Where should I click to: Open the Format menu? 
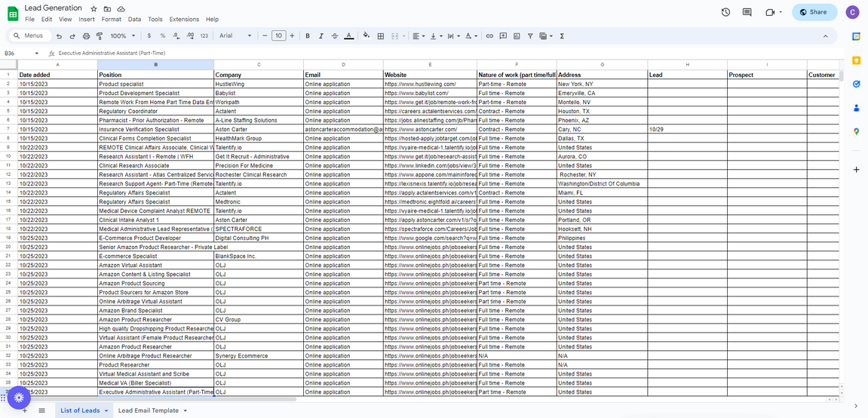[112, 20]
